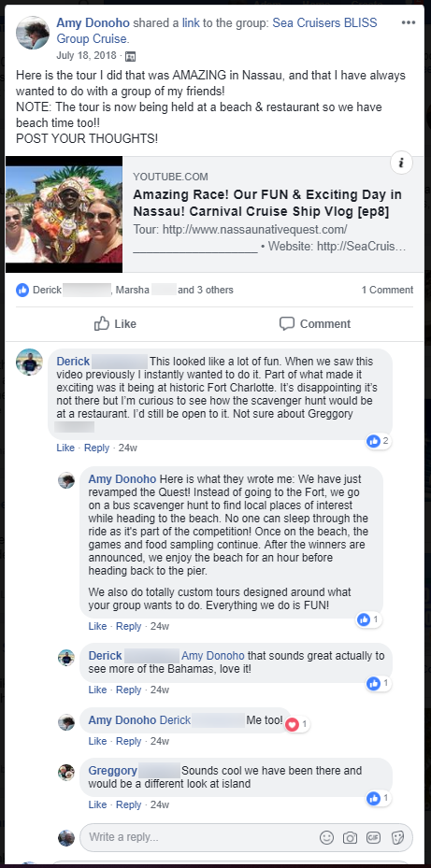The width and height of the screenshot is (431, 868).
Task: Like Derick's first comment
Action: [65, 448]
